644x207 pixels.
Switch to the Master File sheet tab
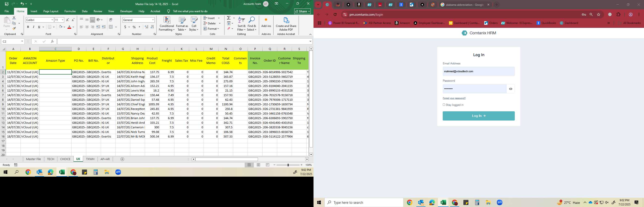pos(34,159)
